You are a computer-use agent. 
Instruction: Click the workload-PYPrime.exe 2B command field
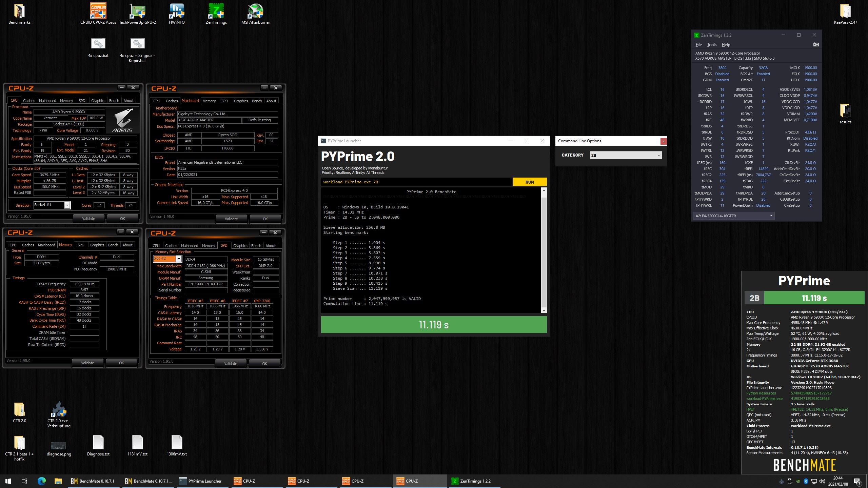pos(416,182)
